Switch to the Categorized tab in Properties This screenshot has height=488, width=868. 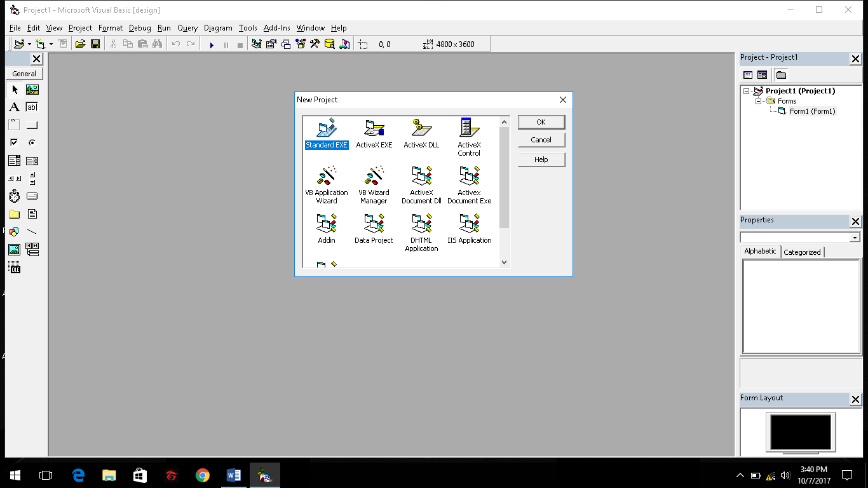pyautogui.click(x=802, y=252)
